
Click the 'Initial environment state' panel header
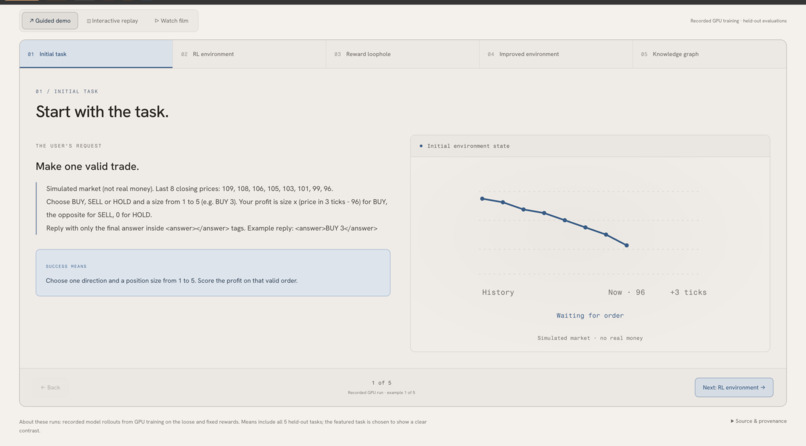click(590, 146)
